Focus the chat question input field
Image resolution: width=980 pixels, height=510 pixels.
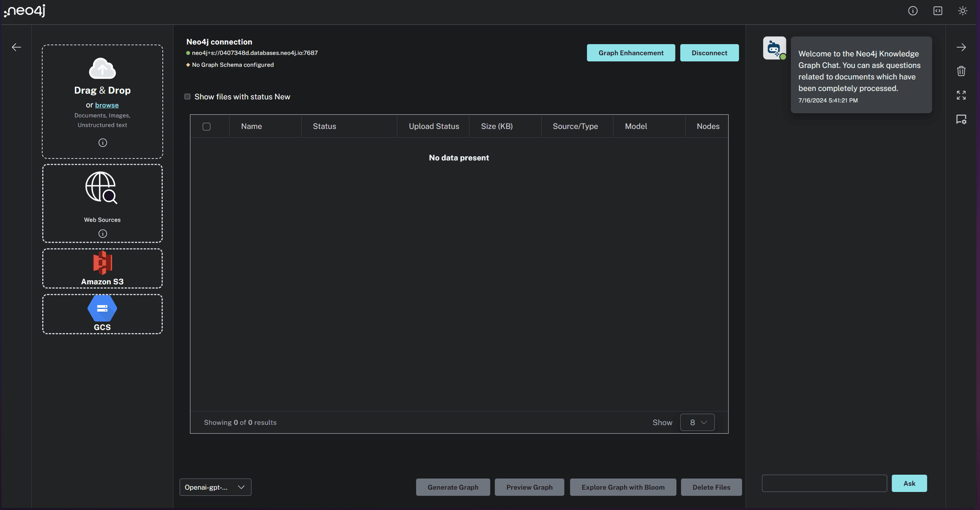pyautogui.click(x=824, y=484)
